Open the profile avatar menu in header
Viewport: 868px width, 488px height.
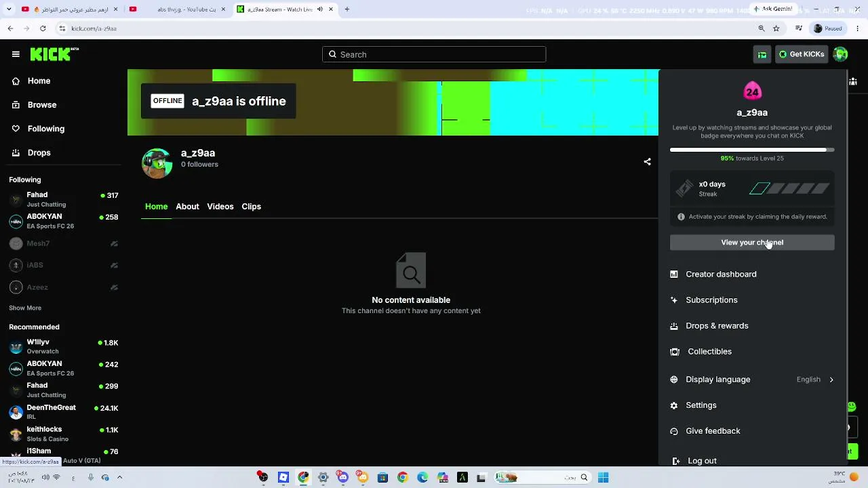tap(840, 54)
